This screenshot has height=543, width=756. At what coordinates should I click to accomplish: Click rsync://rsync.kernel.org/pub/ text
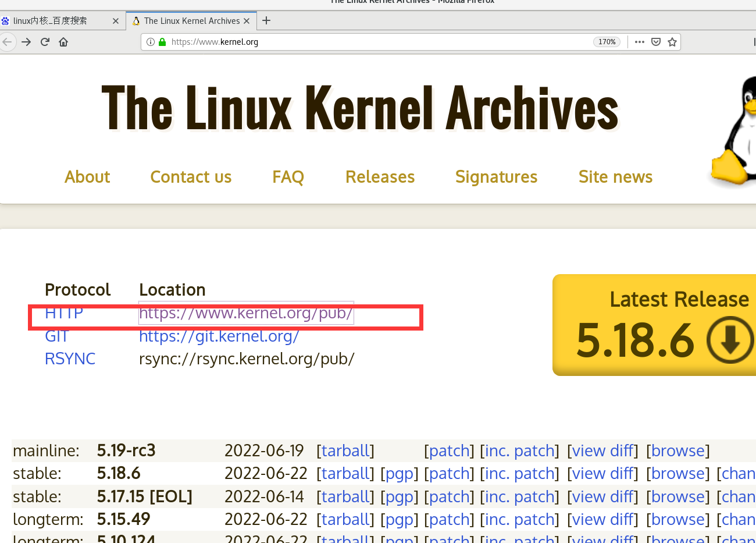(247, 359)
